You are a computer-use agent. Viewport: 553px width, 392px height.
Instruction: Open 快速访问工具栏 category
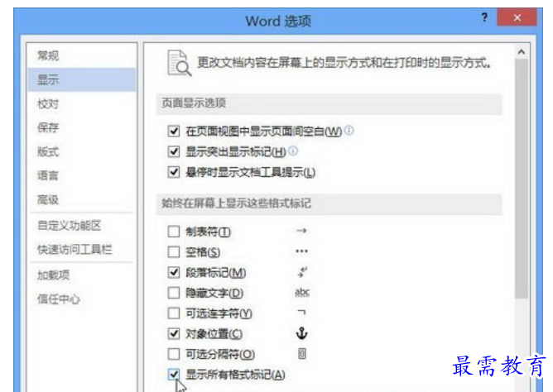click(x=81, y=250)
